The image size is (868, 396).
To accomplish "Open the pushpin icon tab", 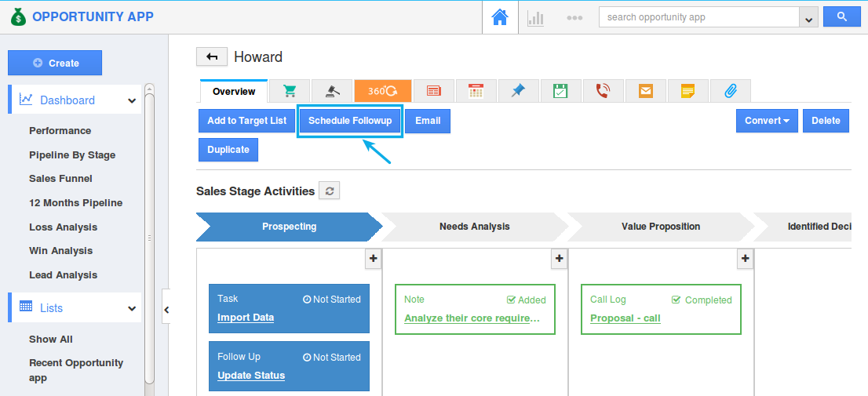I will click(x=518, y=91).
